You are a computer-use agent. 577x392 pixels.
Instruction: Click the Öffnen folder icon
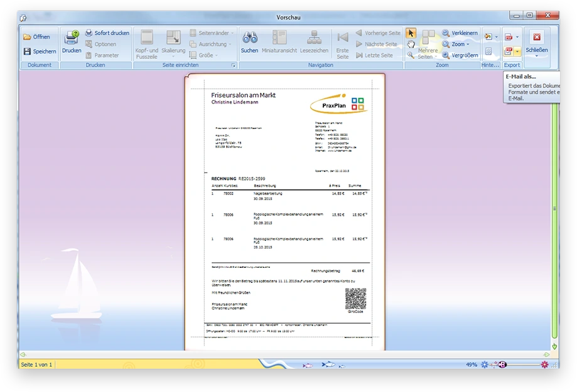click(27, 37)
